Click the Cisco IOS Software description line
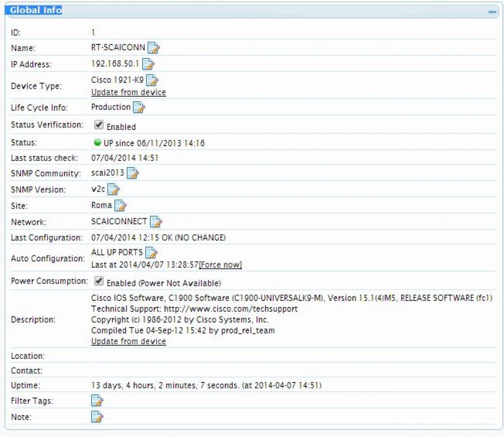Screen dimensions: 504x437 click(x=291, y=298)
